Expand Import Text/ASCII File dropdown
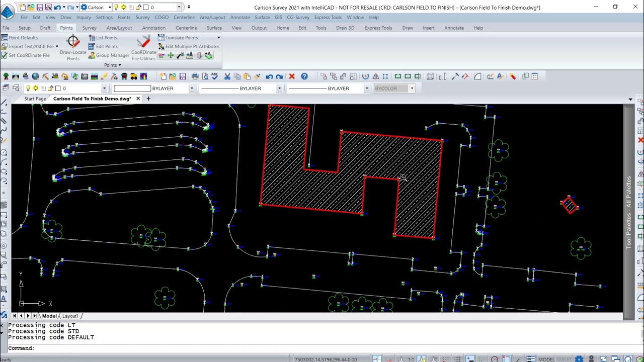This screenshot has width=644, height=362. tap(56, 47)
